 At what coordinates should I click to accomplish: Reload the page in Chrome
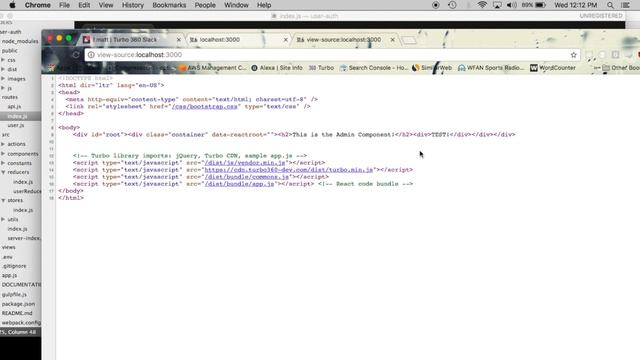click(x=76, y=55)
